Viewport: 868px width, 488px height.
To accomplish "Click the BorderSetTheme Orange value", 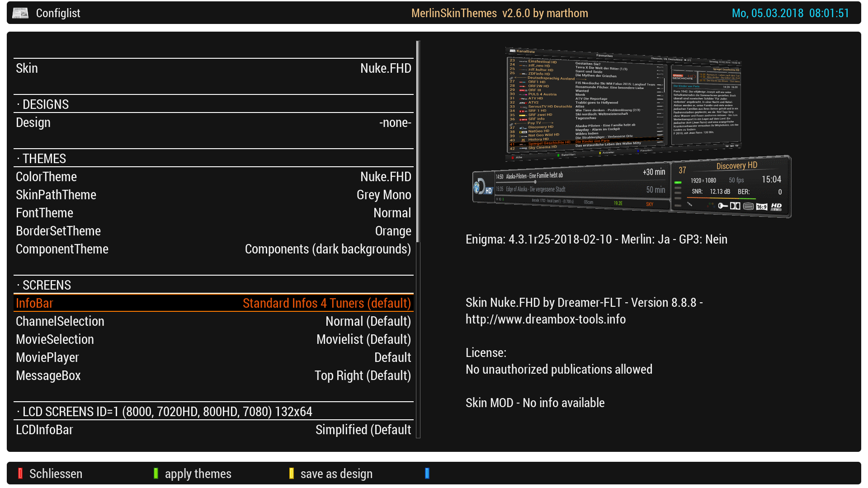I will pos(392,231).
